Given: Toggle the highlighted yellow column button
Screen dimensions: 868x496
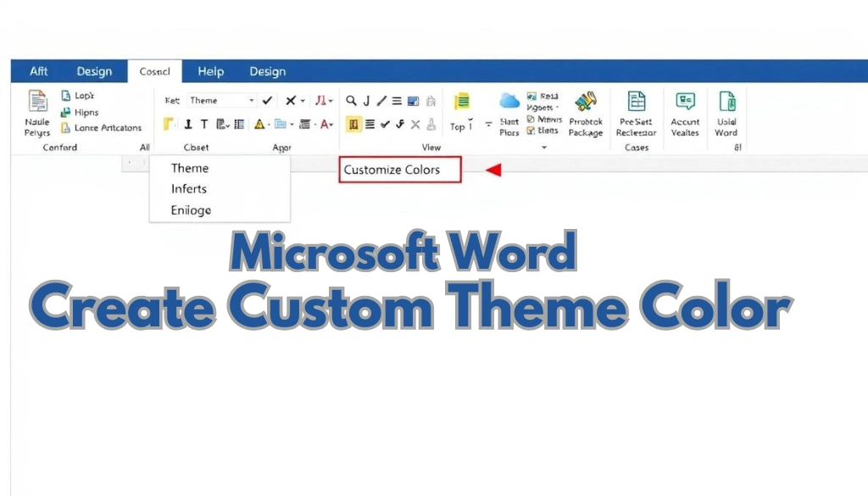Looking at the screenshot, I should (353, 124).
